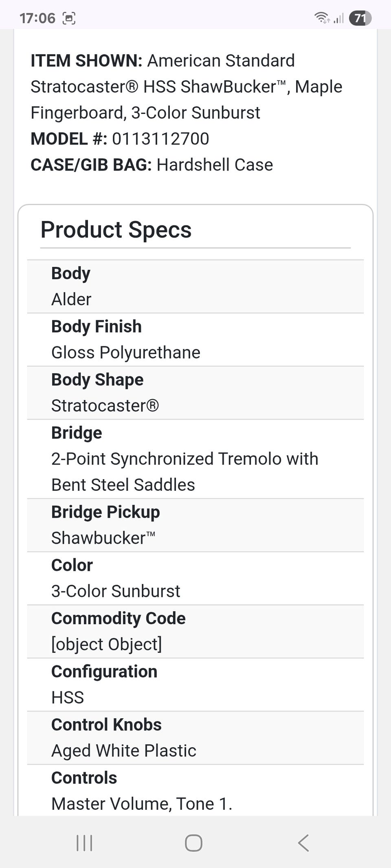Tap the [object Object] commodity code value
The width and height of the screenshot is (391, 868).
click(x=107, y=644)
